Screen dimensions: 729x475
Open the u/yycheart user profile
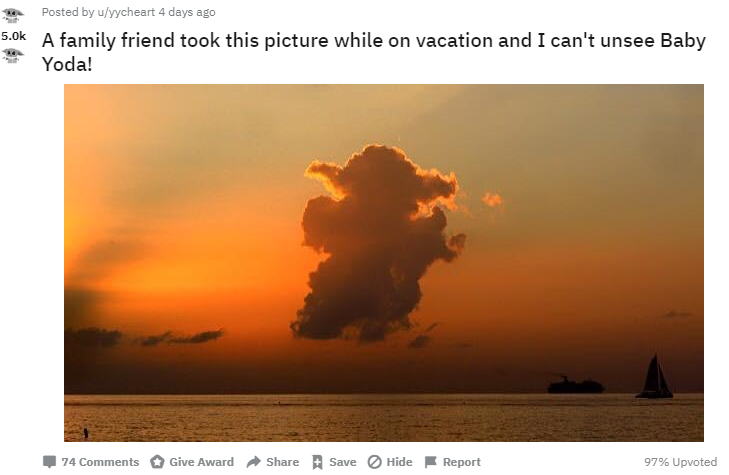[x=126, y=12]
